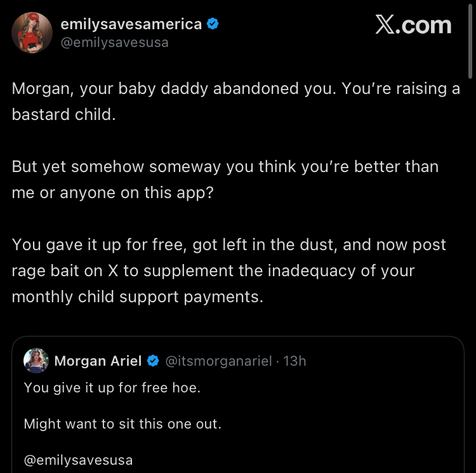Click the Morgan Ariel name
This screenshot has height=473, width=476.
(x=98, y=361)
